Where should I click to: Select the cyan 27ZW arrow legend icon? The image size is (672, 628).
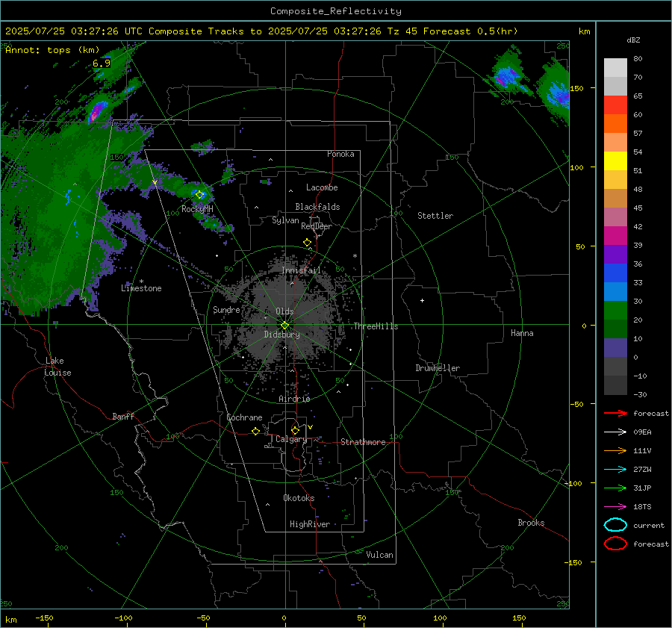(x=615, y=470)
